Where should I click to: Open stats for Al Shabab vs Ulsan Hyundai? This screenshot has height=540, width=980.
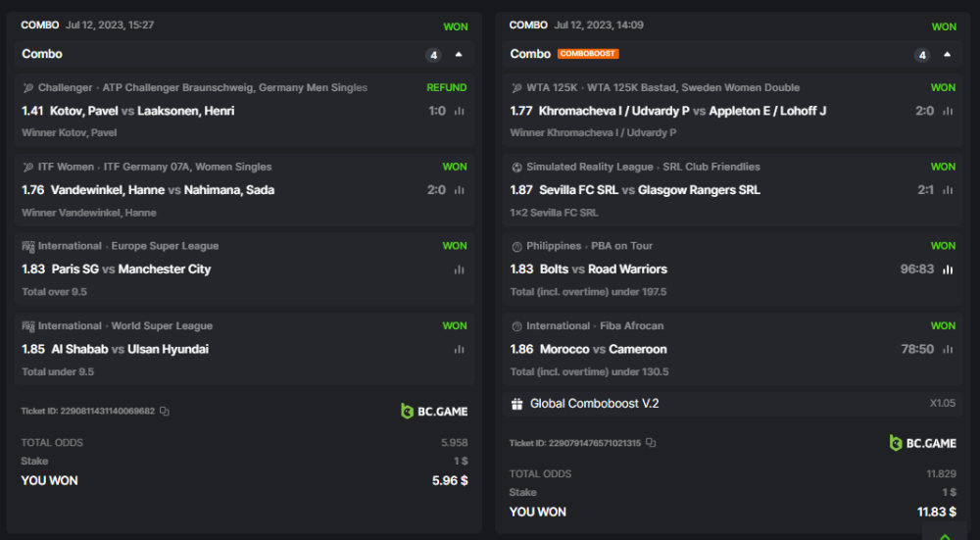[459, 349]
